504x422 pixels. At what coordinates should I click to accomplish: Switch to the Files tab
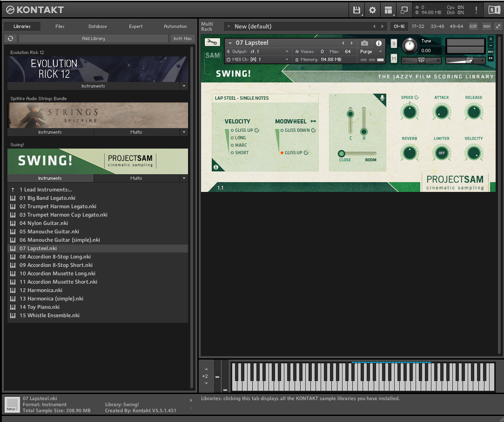point(60,27)
